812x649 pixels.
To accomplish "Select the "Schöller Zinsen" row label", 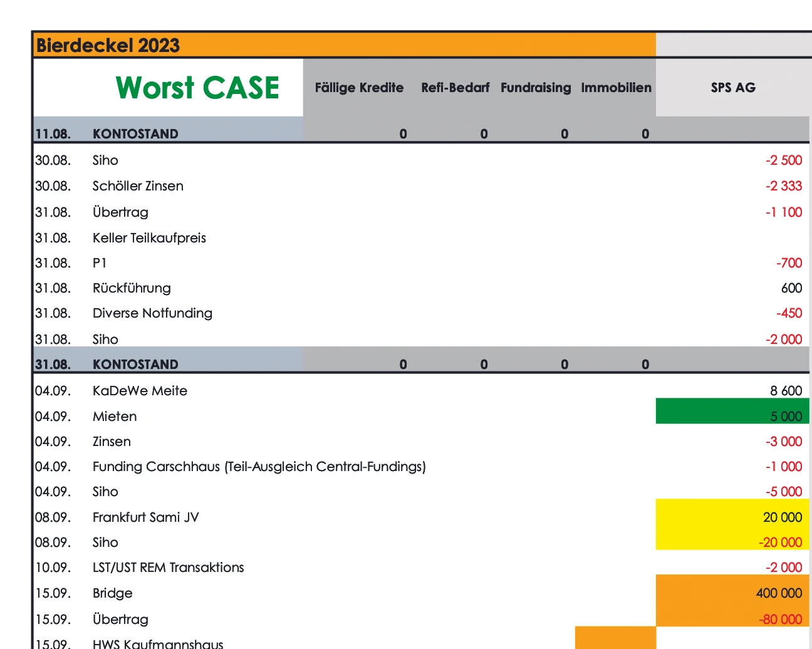I will [138, 186].
